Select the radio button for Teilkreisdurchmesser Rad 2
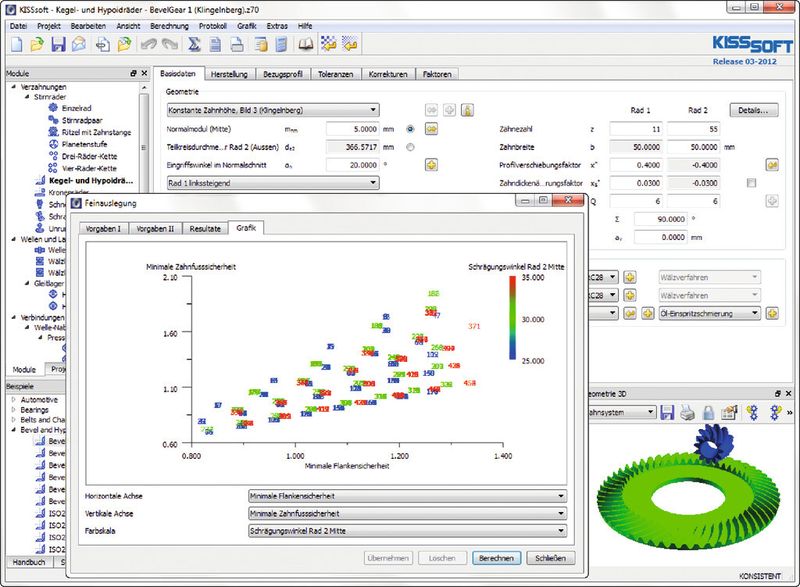 click(x=410, y=147)
